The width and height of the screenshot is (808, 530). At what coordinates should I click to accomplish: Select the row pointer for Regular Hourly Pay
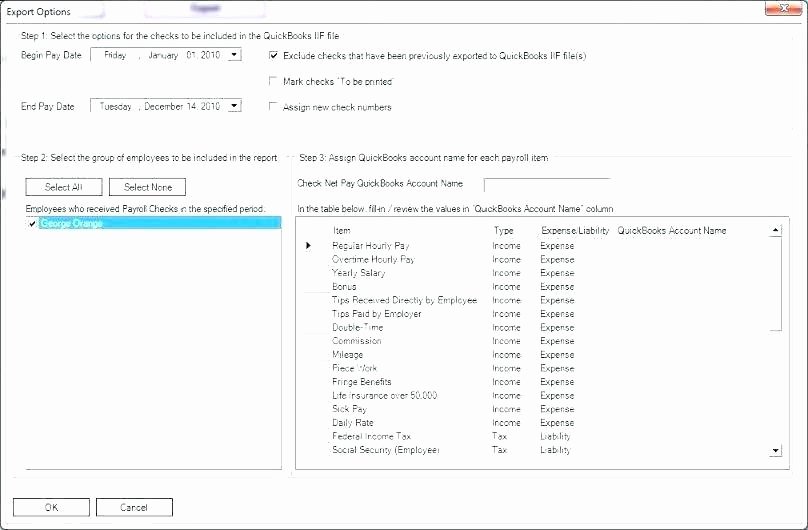pos(308,246)
